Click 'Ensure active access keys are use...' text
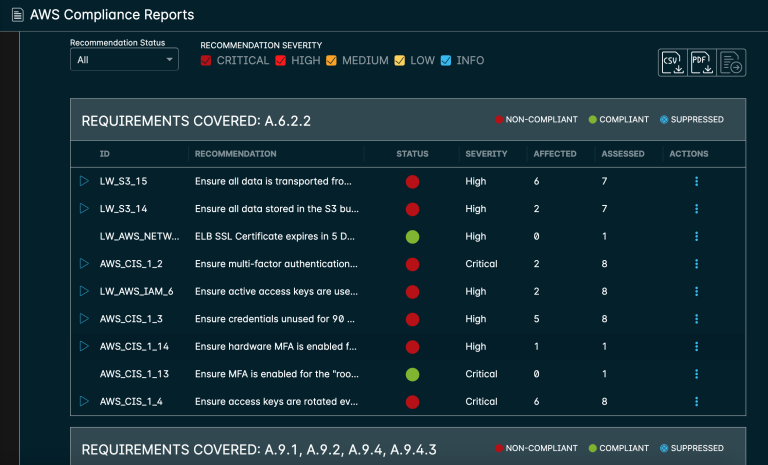The image size is (768, 465). point(276,291)
